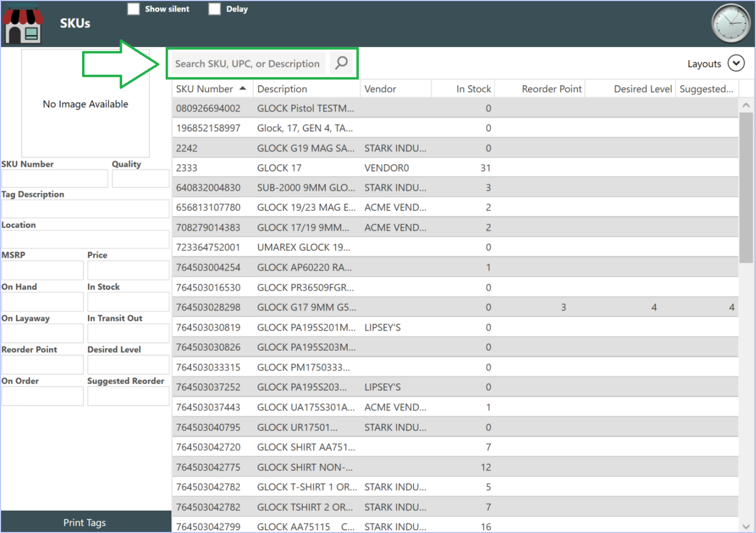Image resolution: width=756 pixels, height=533 pixels.
Task: Click the vertical scrollbar thumb
Action: pos(746,186)
